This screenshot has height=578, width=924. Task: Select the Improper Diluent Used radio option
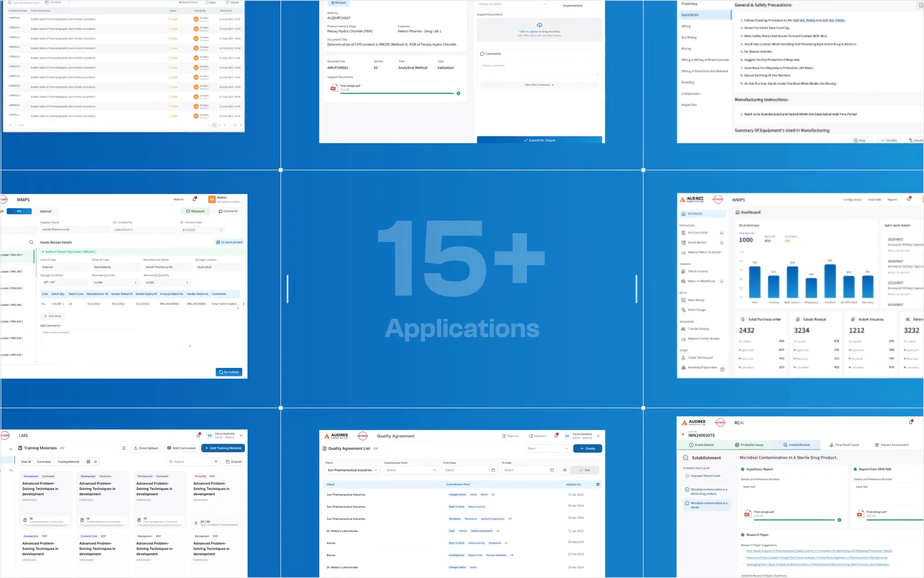pyautogui.click(x=687, y=475)
